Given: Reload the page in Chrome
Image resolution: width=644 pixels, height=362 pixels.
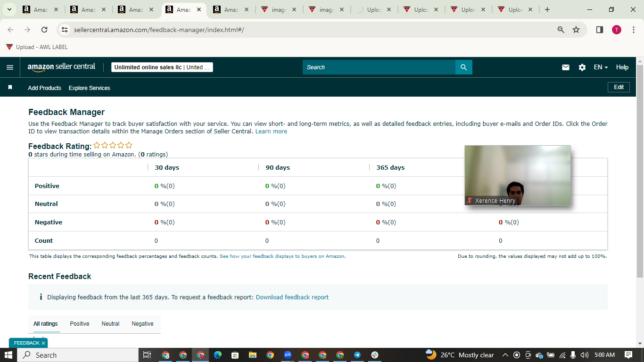Looking at the screenshot, I should click(x=44, y=30).
